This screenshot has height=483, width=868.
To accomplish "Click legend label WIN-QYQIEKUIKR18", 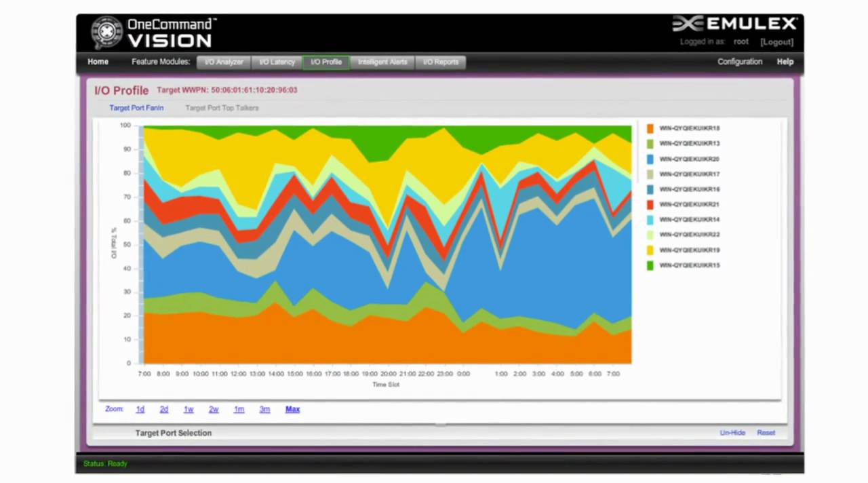I will (x=690, y=128).
